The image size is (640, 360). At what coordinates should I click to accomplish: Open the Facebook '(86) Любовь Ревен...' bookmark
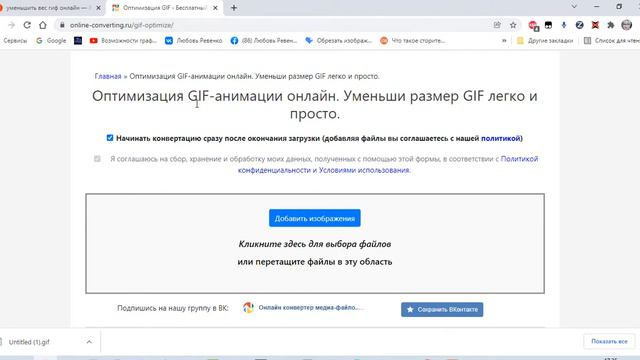(264, 40)
